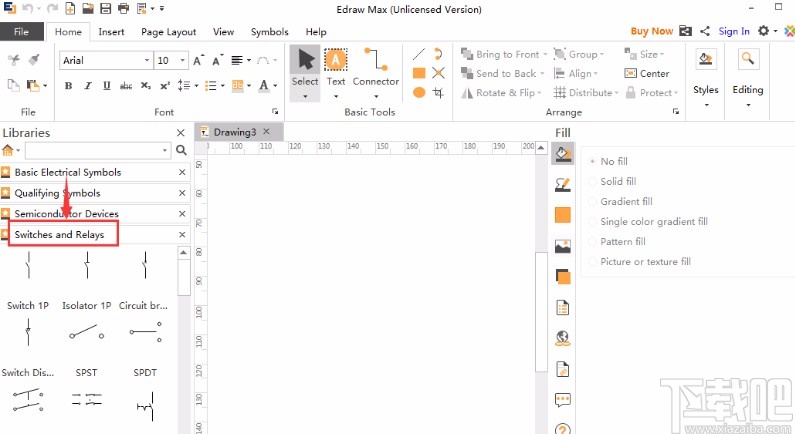
Task: Close the Drawing3 document tab
Action: click(x=267, y=132)
